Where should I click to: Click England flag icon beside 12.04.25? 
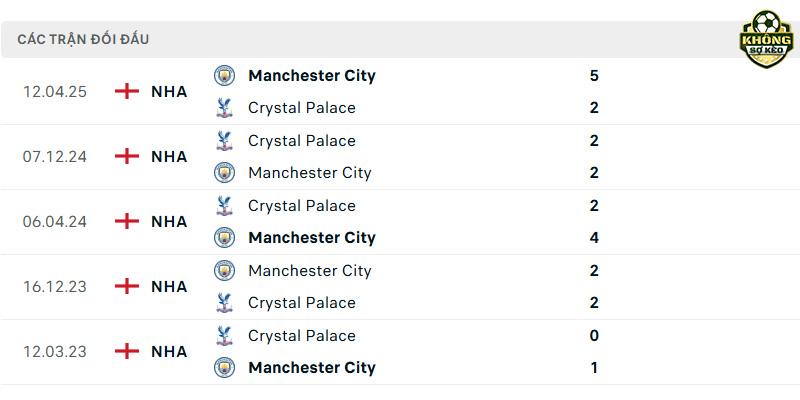point(127,91)
